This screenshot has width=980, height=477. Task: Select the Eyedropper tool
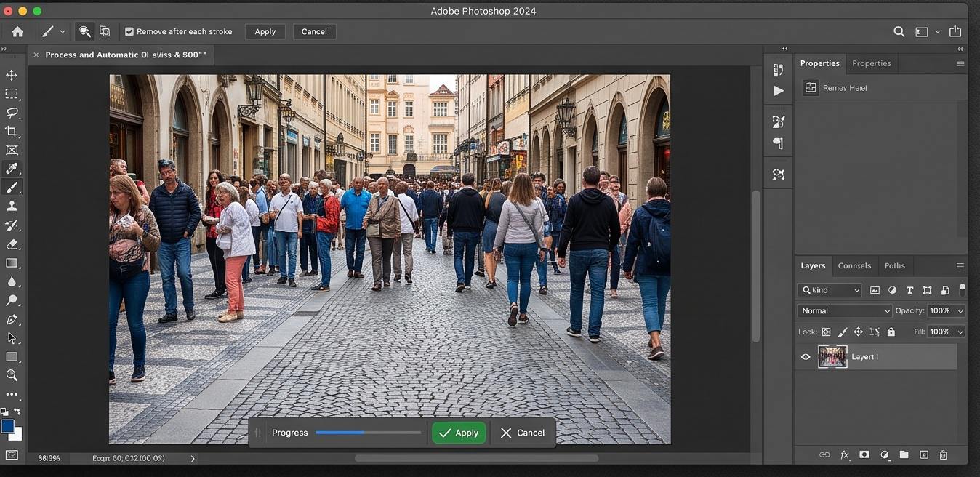tap(12, 169)
